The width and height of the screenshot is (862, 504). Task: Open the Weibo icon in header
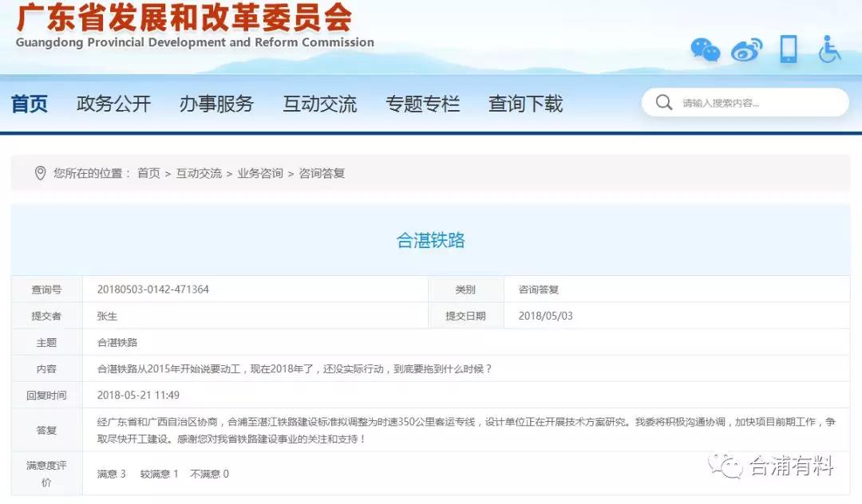tap(747, 50)
